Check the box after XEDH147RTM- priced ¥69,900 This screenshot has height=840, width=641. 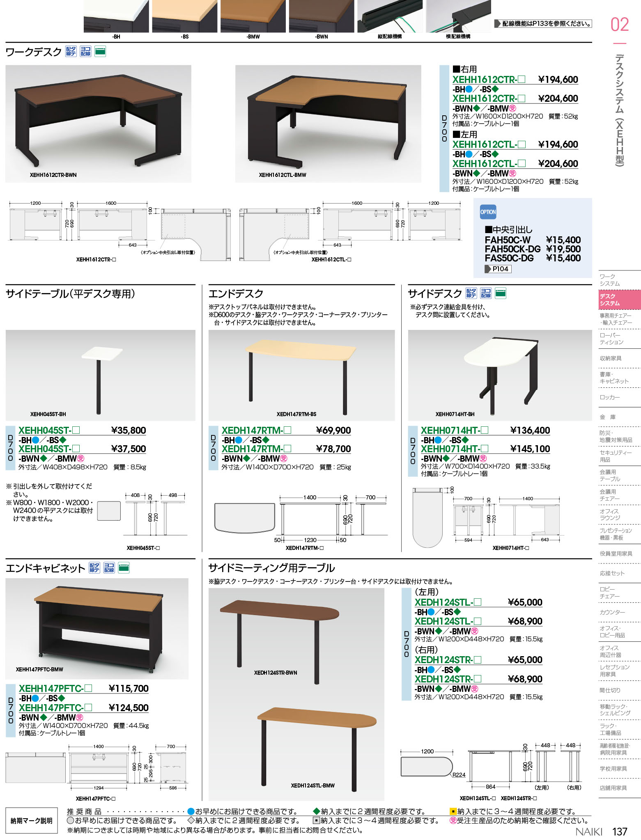pos(287,430)
